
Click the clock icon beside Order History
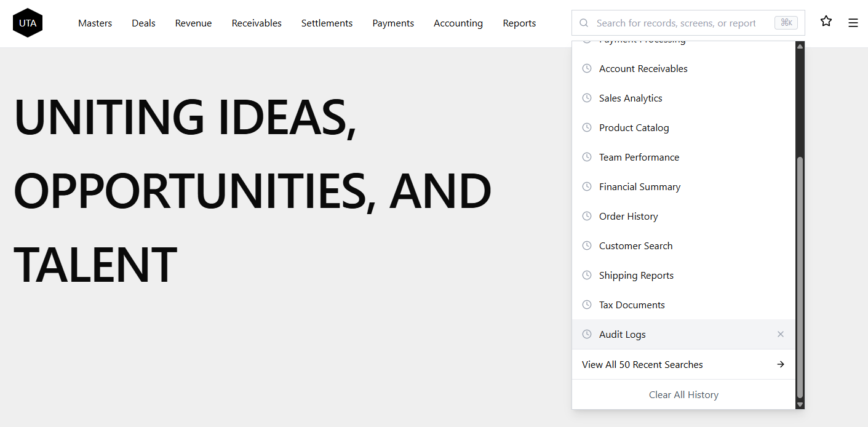(587, 216)
